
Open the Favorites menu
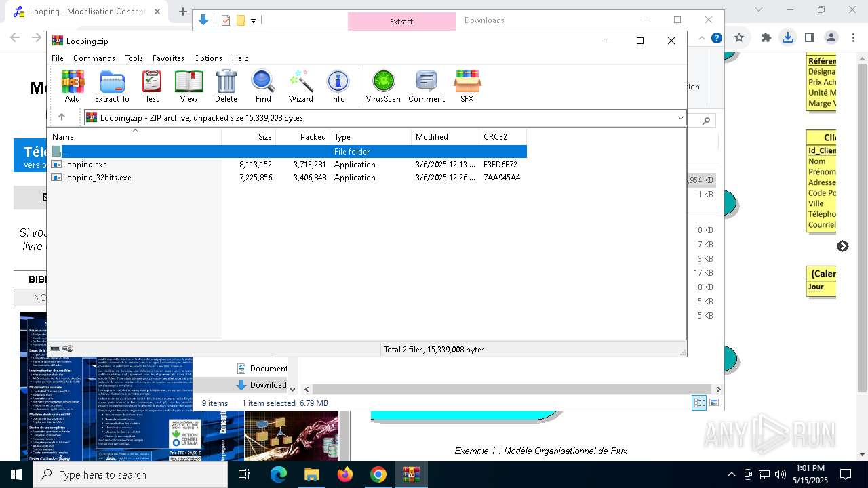click(168, 58)
